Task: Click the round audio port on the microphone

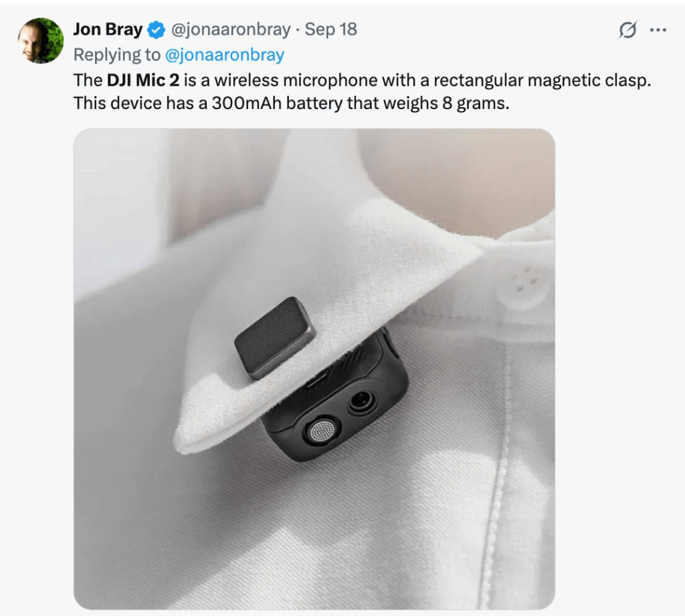Action: pos(362,401)
